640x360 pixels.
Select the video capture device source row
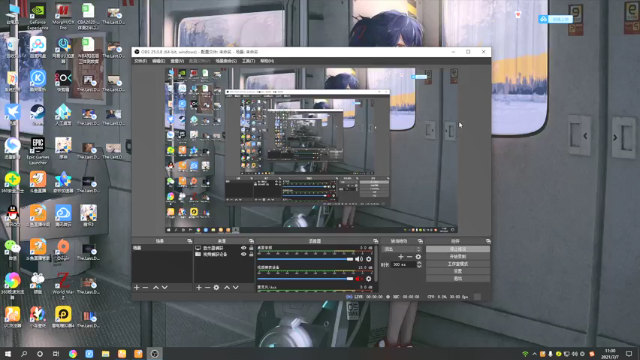click(x=224, y=254)
